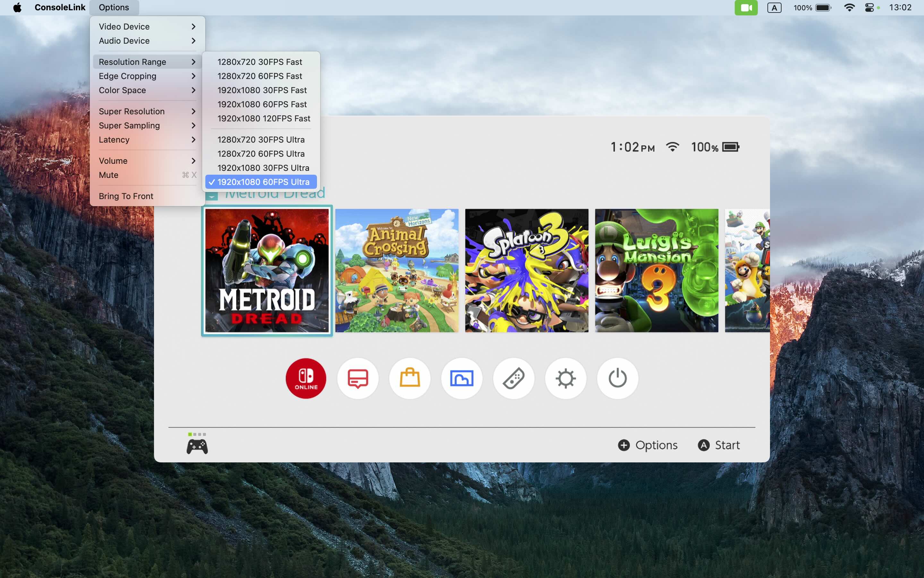
Task: Expand the Latency submenu
Action: tap(147, 140)
